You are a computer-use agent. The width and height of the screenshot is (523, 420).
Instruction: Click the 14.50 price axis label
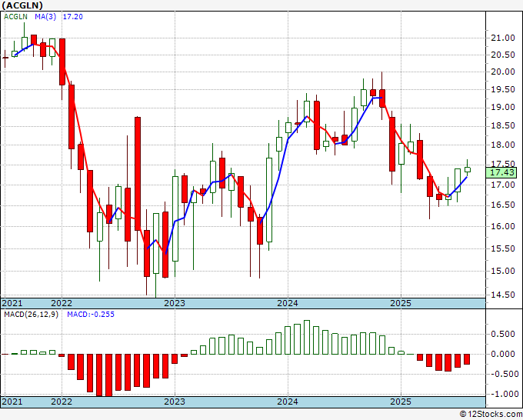pyautogui.click(x=503, y=295)
